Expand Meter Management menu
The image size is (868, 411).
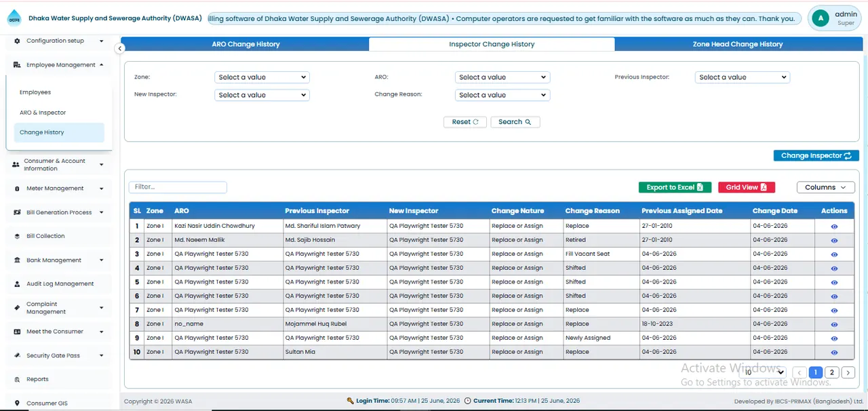[x=59, y=189]
